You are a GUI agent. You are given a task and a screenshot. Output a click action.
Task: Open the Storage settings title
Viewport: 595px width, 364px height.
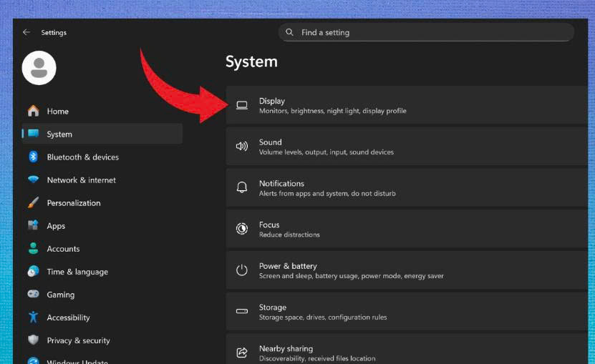(x=273, y=307)
